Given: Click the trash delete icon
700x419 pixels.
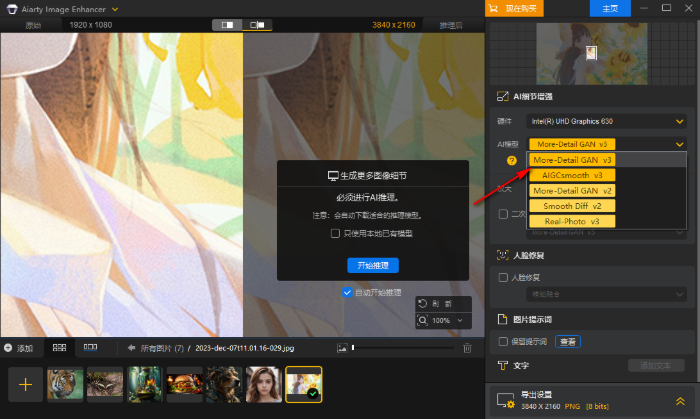Looking at the screenshot, I should pyautogui.click(x=467, y=348).
